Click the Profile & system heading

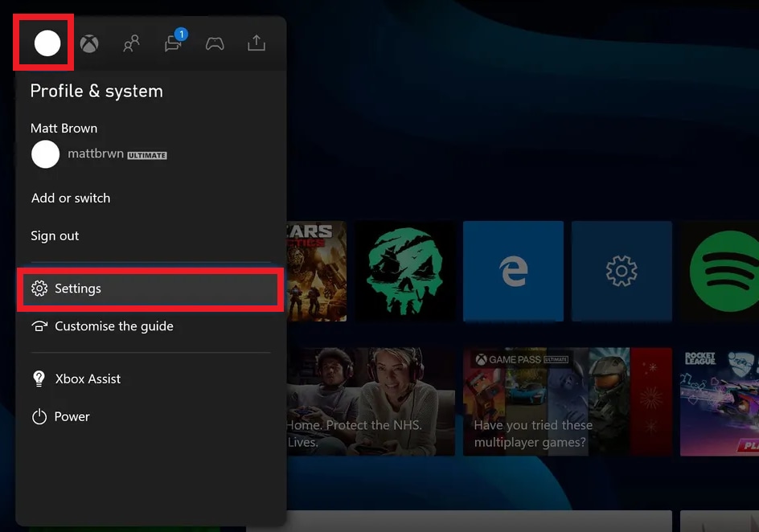pyautogui.click(x=96, y=91)
